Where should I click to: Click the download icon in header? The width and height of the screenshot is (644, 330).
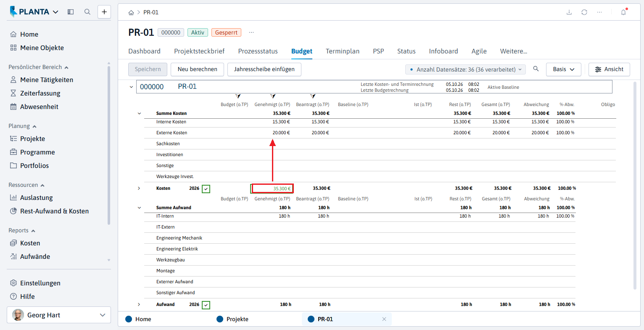click(569, 12)
